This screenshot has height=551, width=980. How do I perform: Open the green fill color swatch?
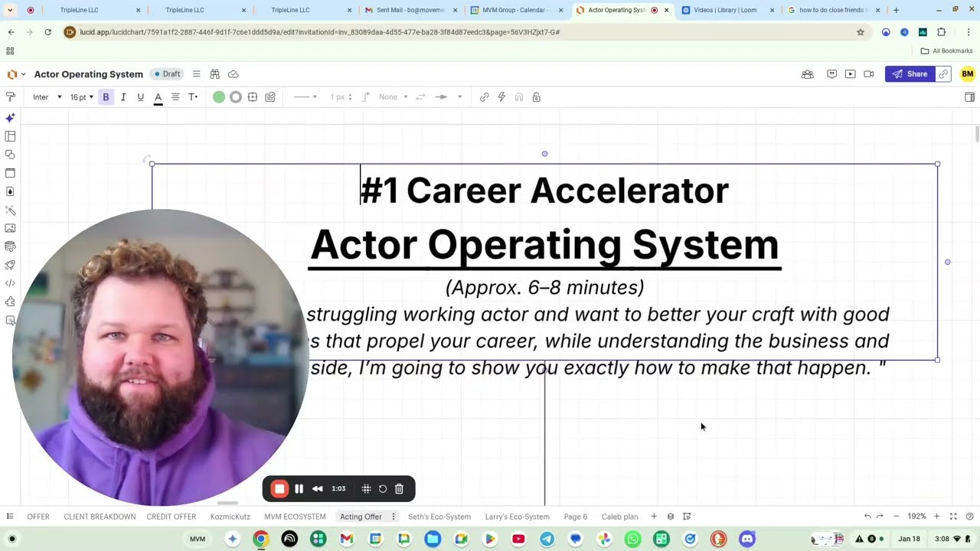[x=219, y=97]
